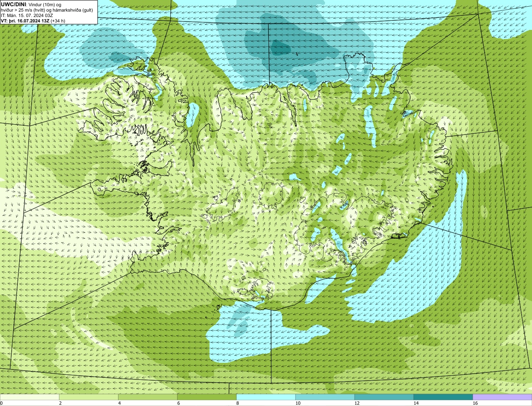Pick the 4–6 m/s medium green legend swatch
The height and width of the screenshot is (406, 532).
coord(148,397)
